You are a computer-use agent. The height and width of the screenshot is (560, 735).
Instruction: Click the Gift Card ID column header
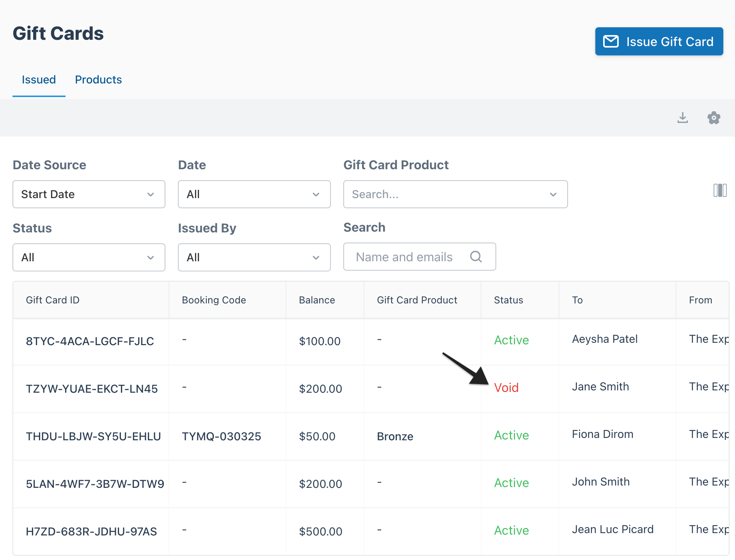coord(53,300)
